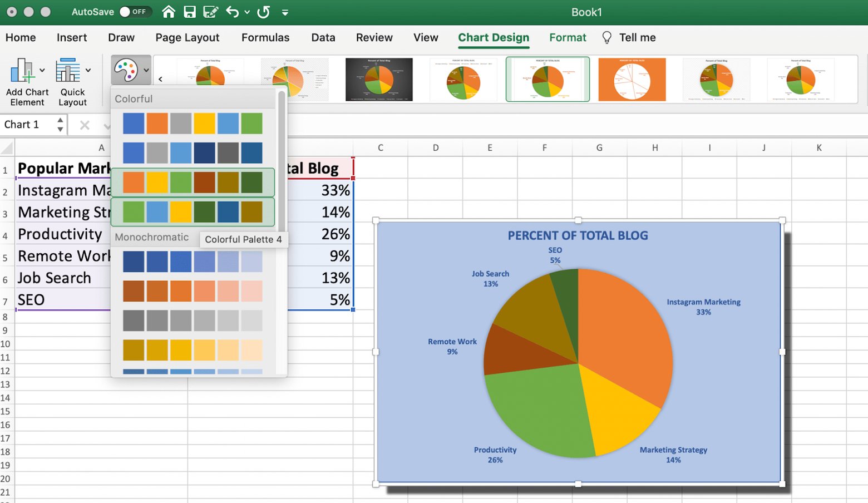Click the Redo icon in title bar

click(x=264, y=12)
